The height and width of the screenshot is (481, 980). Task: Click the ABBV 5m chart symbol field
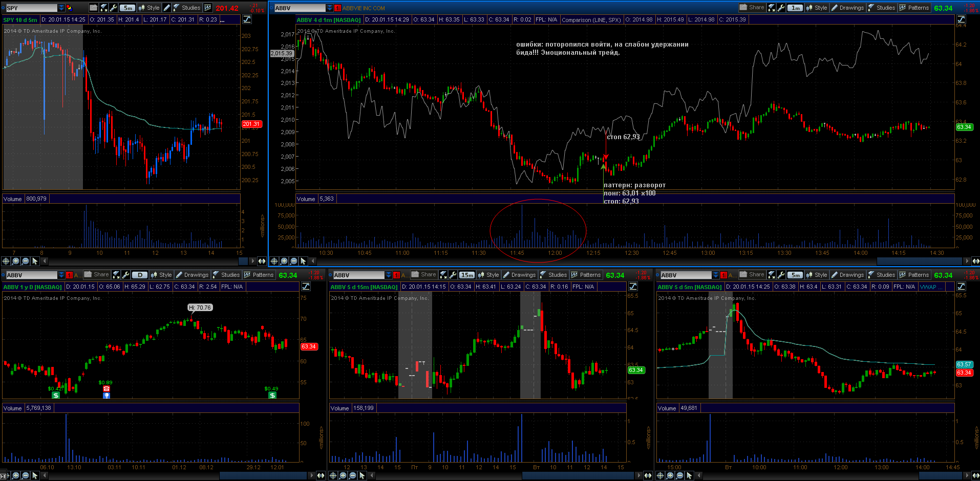click(x=686, y=275)
